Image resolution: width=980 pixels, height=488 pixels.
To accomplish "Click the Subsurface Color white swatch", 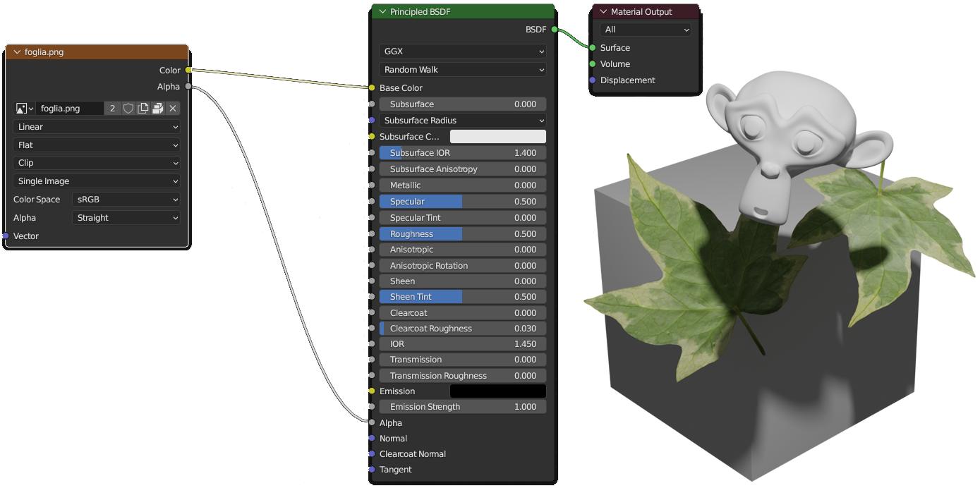I will [497, 137].
